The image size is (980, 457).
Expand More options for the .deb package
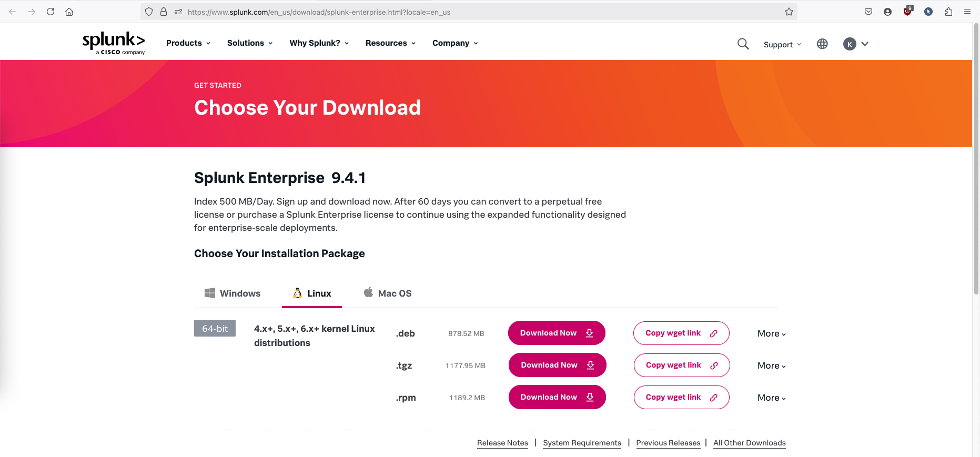771,333
